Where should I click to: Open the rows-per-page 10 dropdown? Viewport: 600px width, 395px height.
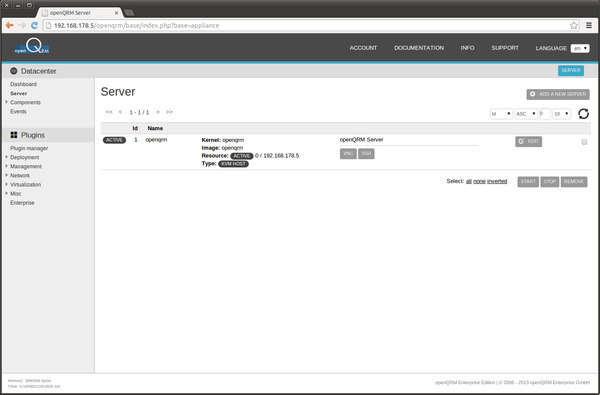coord(562,114)
